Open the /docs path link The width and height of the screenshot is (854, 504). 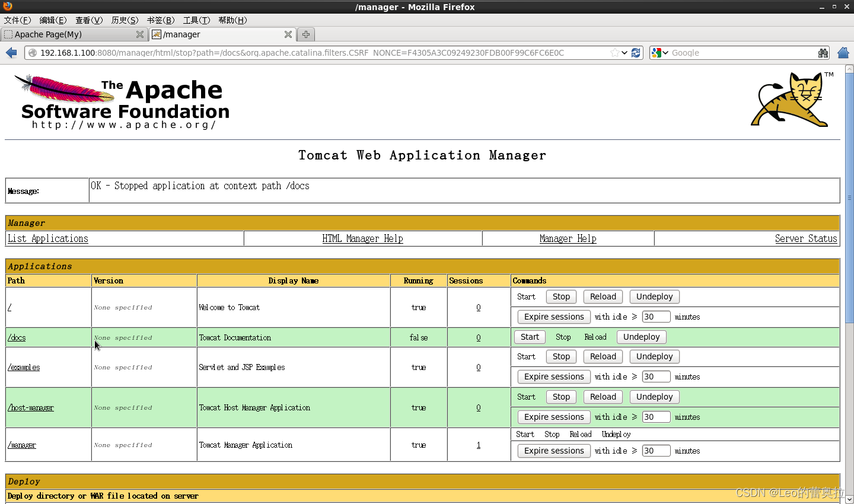(17, 337)
